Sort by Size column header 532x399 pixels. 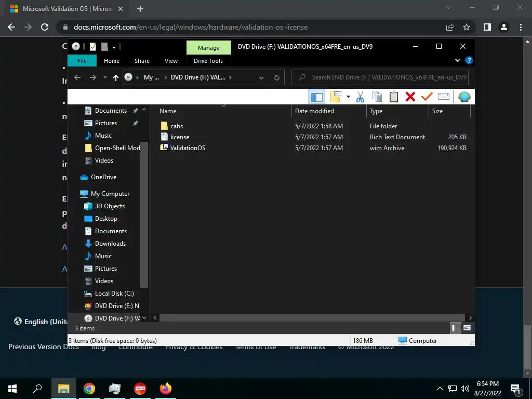(449, 111)
